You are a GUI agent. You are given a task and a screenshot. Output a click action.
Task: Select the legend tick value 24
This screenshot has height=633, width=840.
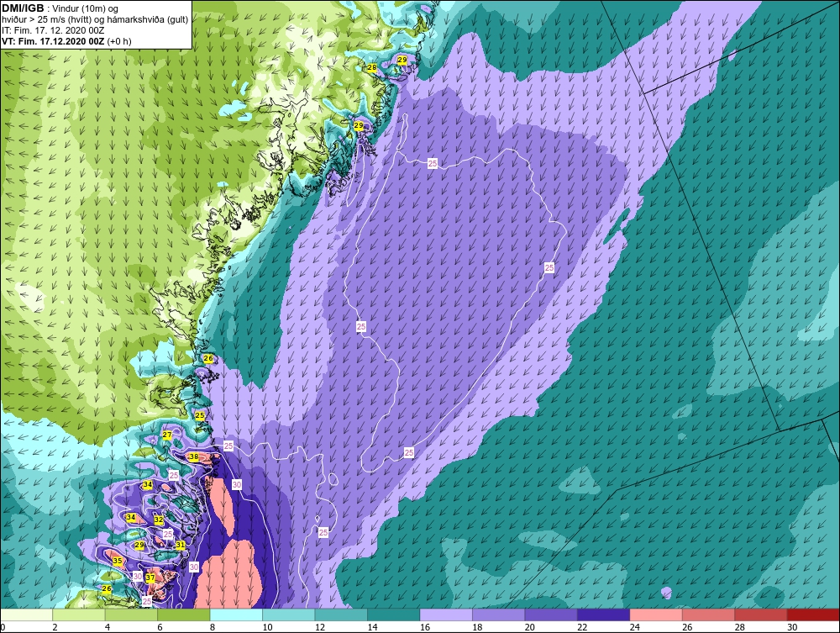(x=635, y=627)
